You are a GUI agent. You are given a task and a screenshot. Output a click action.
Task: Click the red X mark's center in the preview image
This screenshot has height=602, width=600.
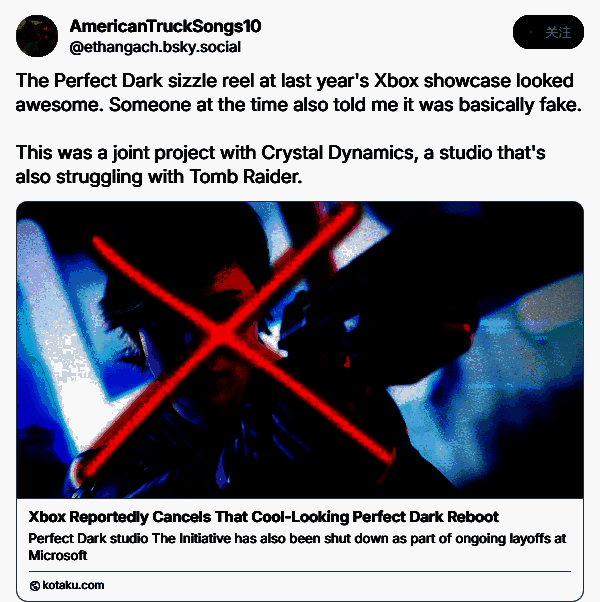(x=222, y=335)
